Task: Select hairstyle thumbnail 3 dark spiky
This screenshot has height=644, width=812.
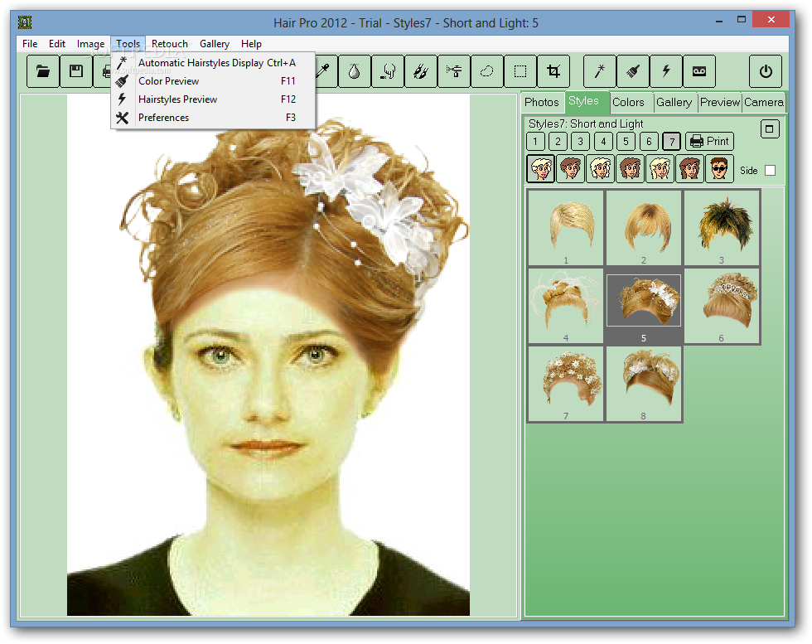Action: [x=722, y=227]
